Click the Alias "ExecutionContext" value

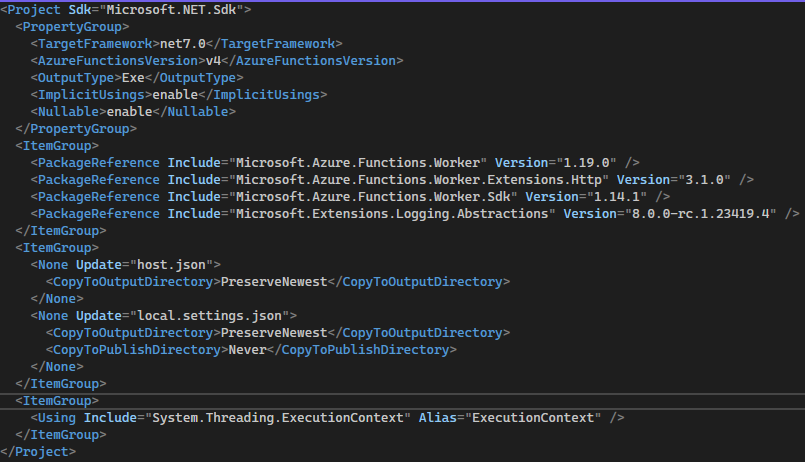[x=533, y=417]
